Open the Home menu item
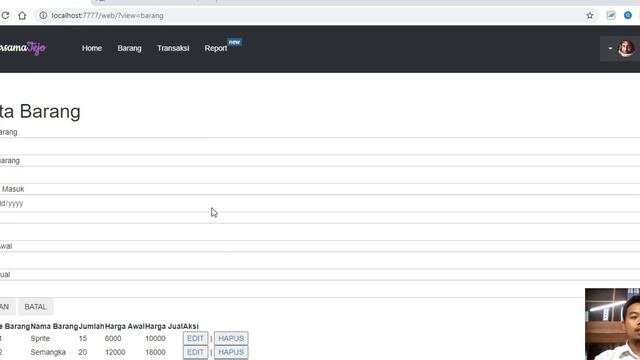 [x=92, y=48]
